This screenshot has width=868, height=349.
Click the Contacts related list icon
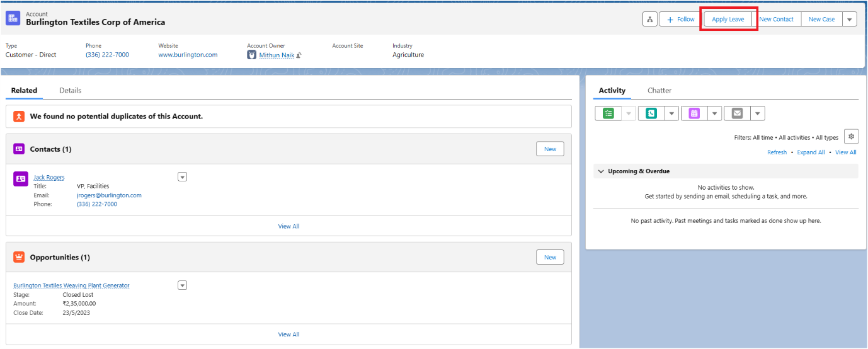click(x=19, y=149)
